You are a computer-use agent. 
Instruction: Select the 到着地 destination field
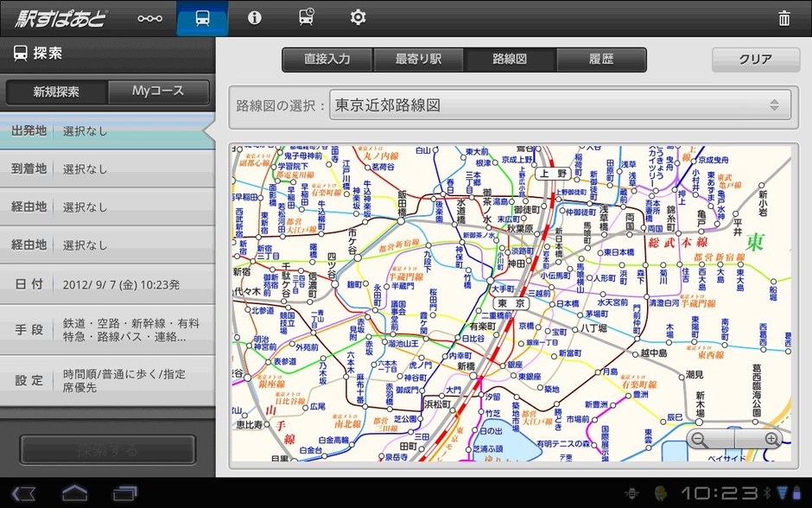[x=107, y=169]
